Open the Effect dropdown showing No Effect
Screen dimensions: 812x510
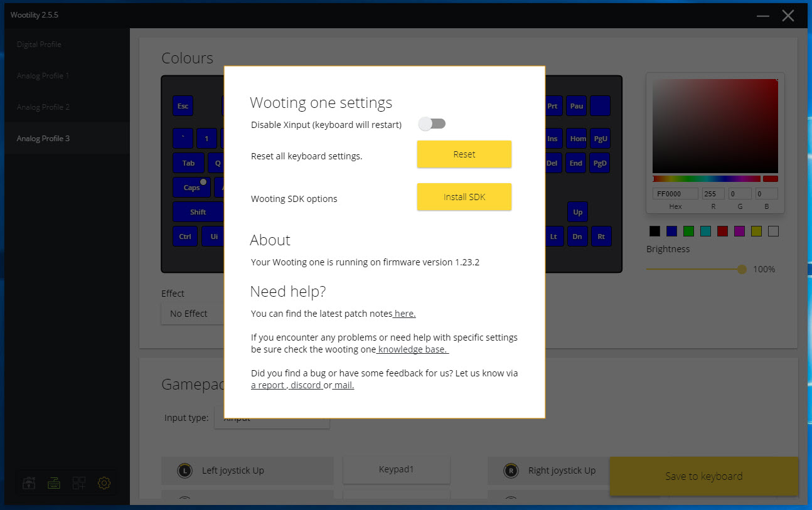coord(193,314)
